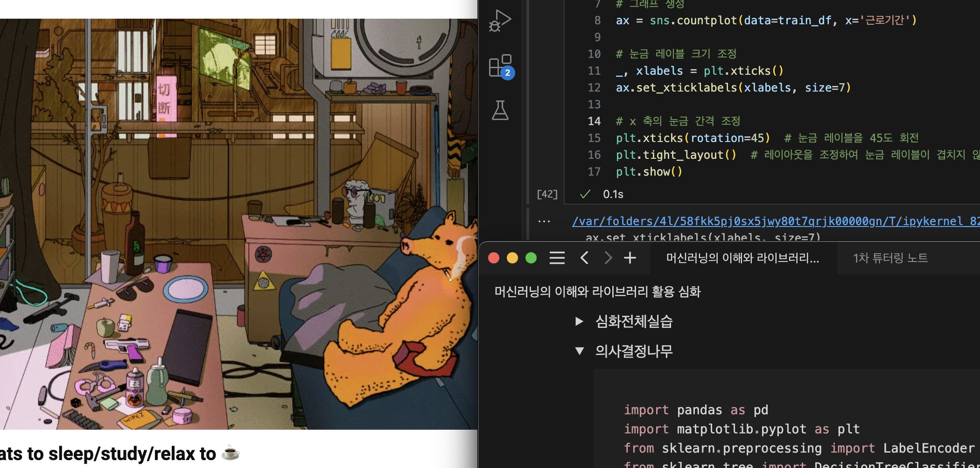Click the green check execution status icon
The width and height of the screenshot is (980, 468).
(585, 194)
